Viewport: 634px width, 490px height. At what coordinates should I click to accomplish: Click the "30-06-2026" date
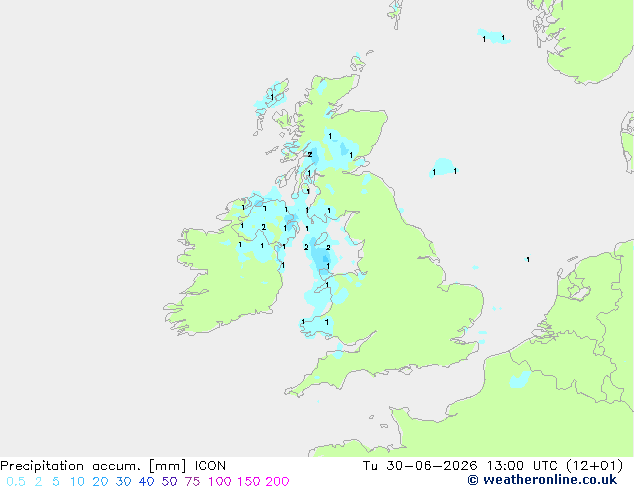pyautogui.click(x=431, y=466)
